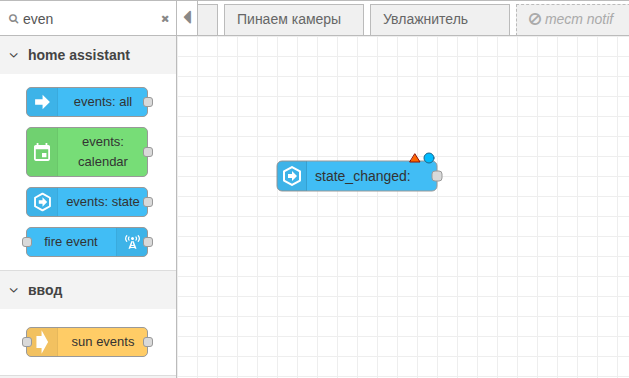Clear the palette search with the x icon
The image size is (629, 378).
pyautogui.click(x=165, y=19)
